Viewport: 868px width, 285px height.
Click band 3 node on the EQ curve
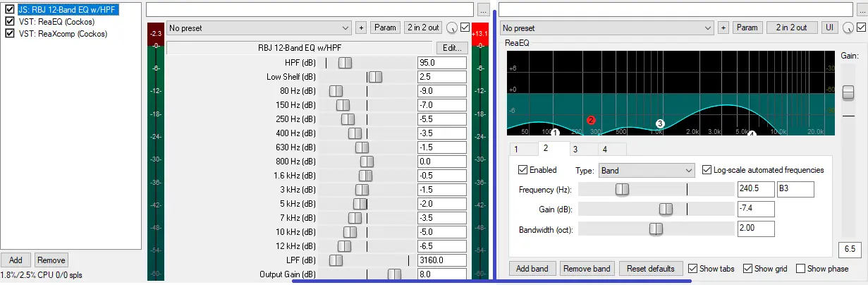pyautogui.click(x=660, y=123)
